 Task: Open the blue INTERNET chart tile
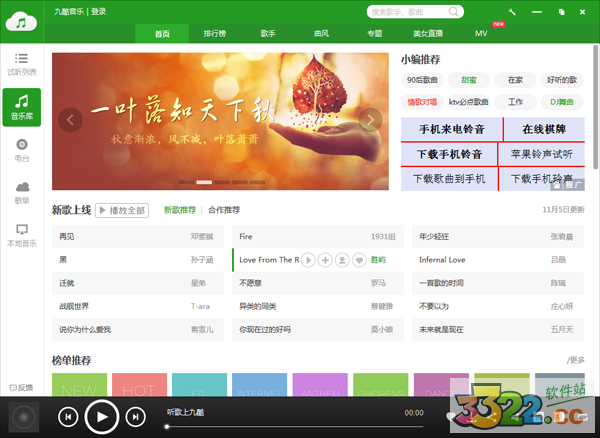coord(259,385)
